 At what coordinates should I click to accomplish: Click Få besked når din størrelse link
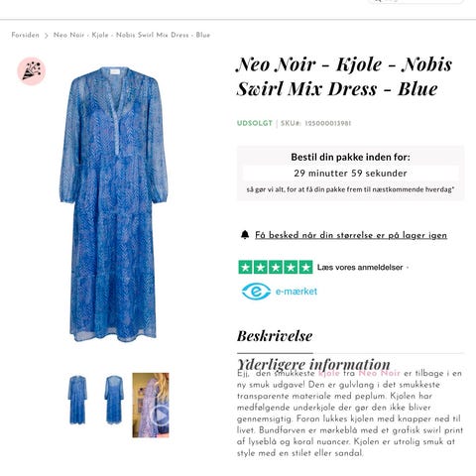point(351,235)
